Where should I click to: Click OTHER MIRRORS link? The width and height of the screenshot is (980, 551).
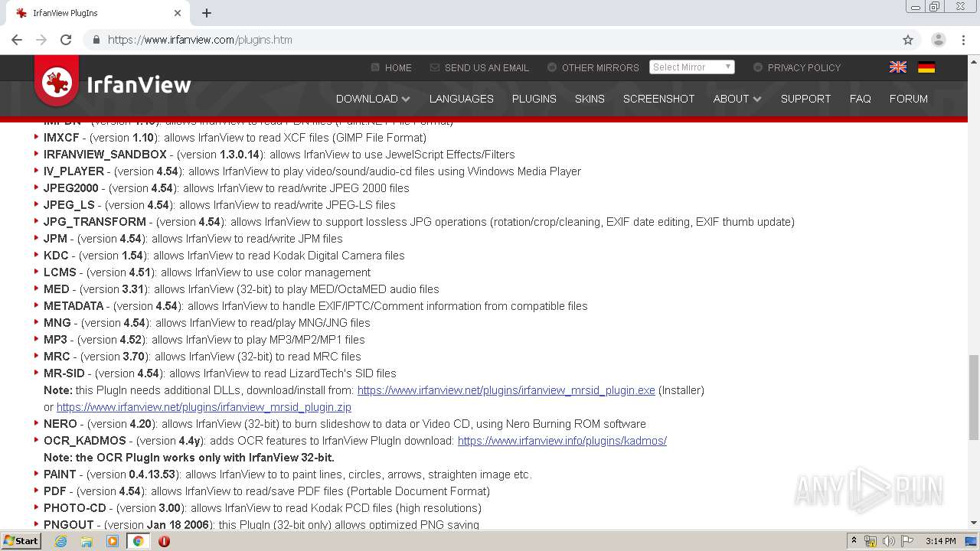[x=593, y=67]
